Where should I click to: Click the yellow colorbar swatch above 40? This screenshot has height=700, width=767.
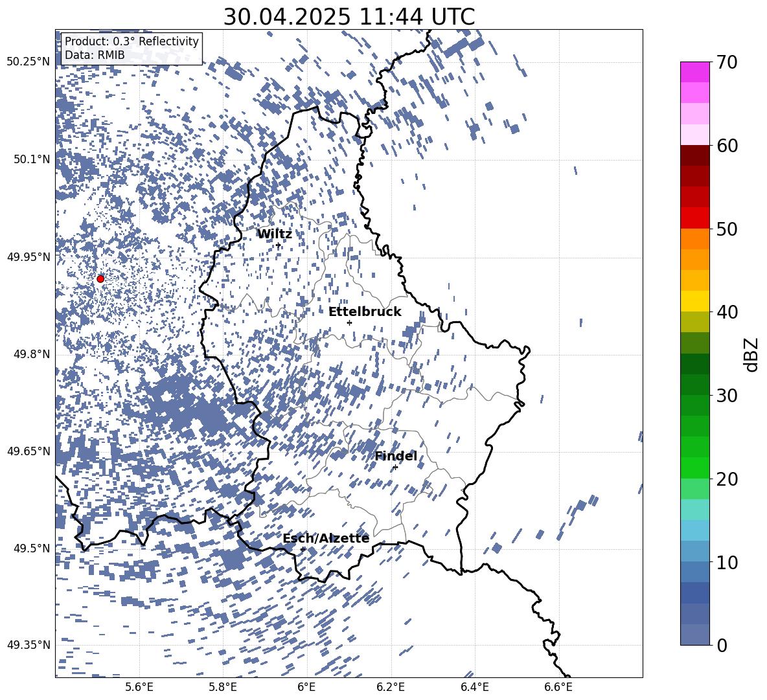(x=694, y=301)
